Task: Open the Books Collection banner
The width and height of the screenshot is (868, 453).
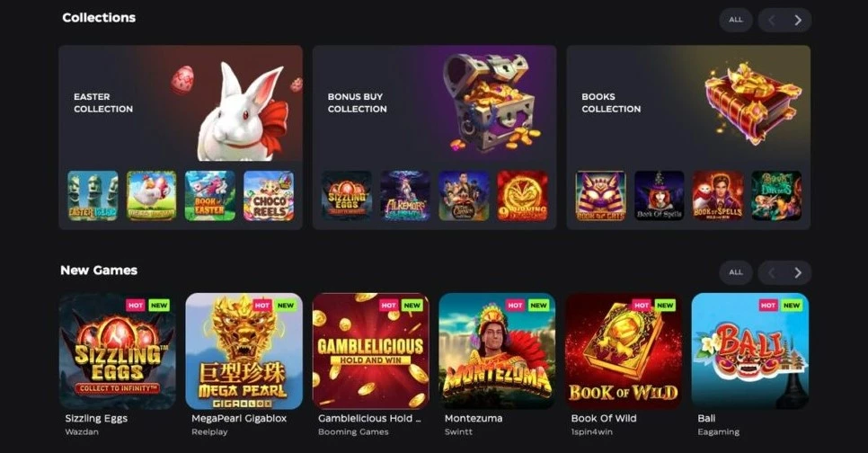Action: point(688,103)
